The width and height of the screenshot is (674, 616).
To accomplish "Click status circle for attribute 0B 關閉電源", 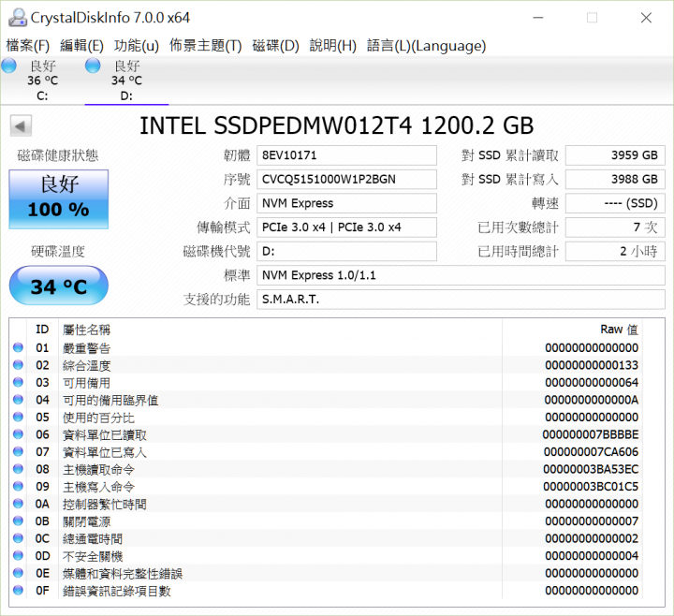I will point(18,521).
